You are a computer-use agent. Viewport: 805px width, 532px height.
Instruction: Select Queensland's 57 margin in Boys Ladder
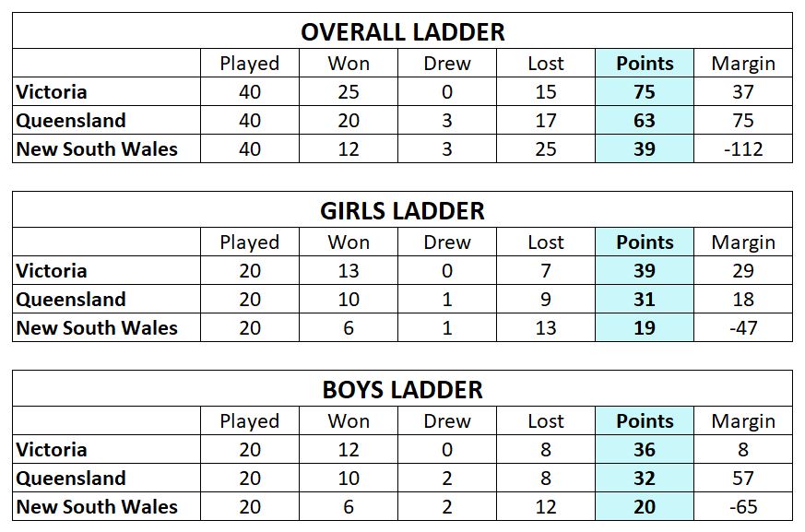coord(743,478)
